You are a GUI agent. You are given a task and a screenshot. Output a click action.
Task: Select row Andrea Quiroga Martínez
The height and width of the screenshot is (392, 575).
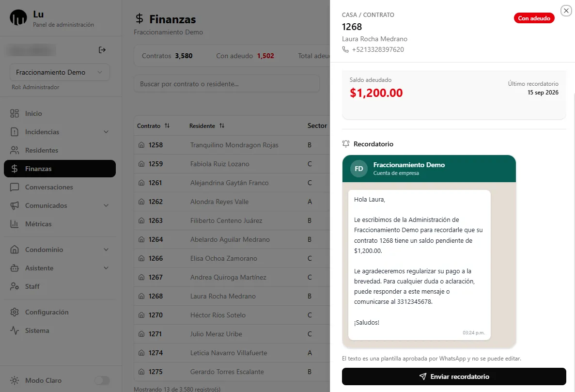(232, 277)
